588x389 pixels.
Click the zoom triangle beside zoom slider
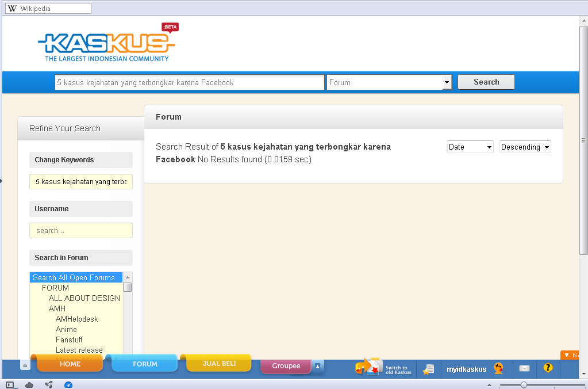[489, 385]
